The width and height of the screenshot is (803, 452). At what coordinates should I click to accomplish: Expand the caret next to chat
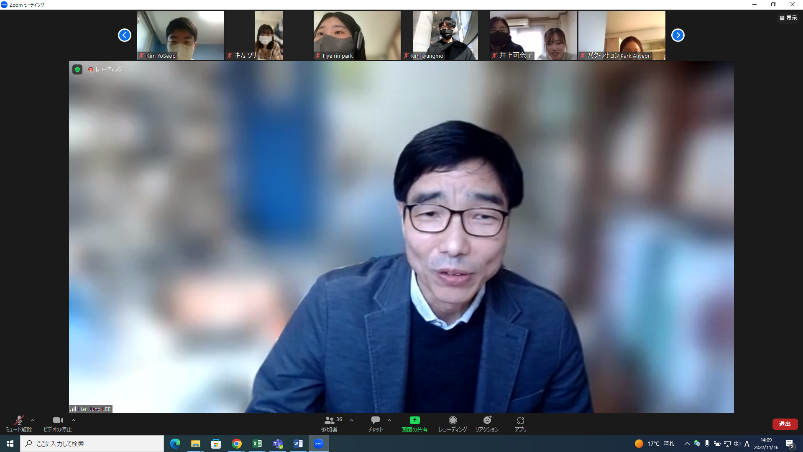click(389, 420)
